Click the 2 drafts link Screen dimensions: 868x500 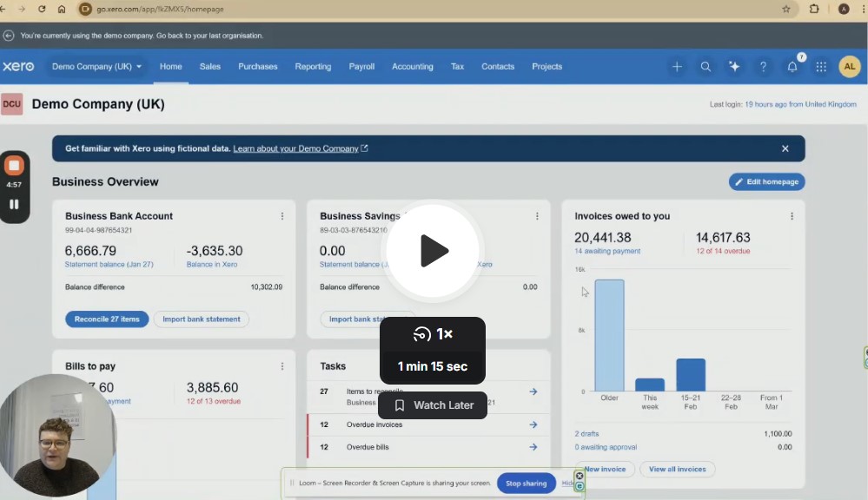(x=586, y=434)
